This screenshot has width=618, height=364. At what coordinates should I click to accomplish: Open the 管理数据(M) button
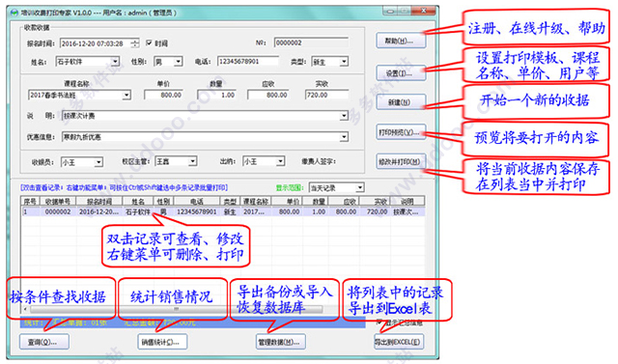coord(280,342)
